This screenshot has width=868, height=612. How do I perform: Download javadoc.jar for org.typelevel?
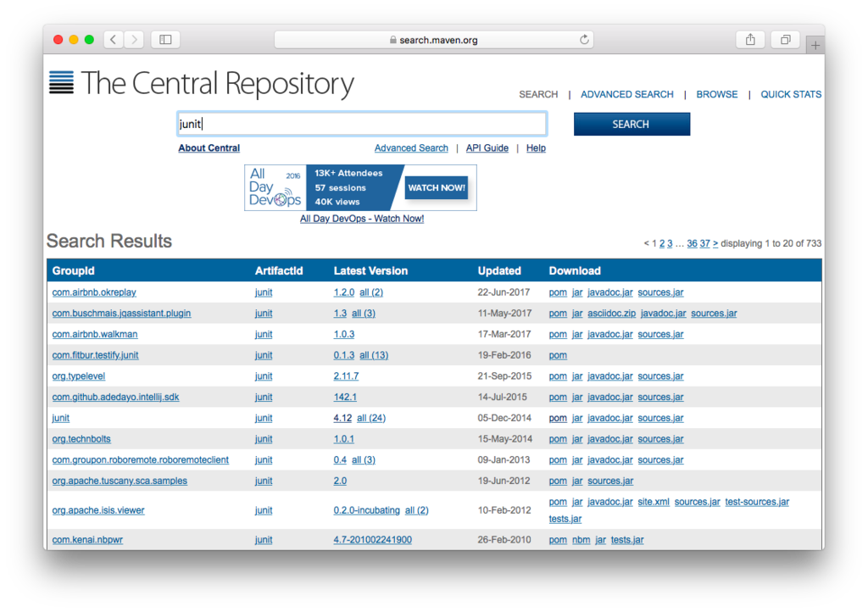tap(610, 376)
